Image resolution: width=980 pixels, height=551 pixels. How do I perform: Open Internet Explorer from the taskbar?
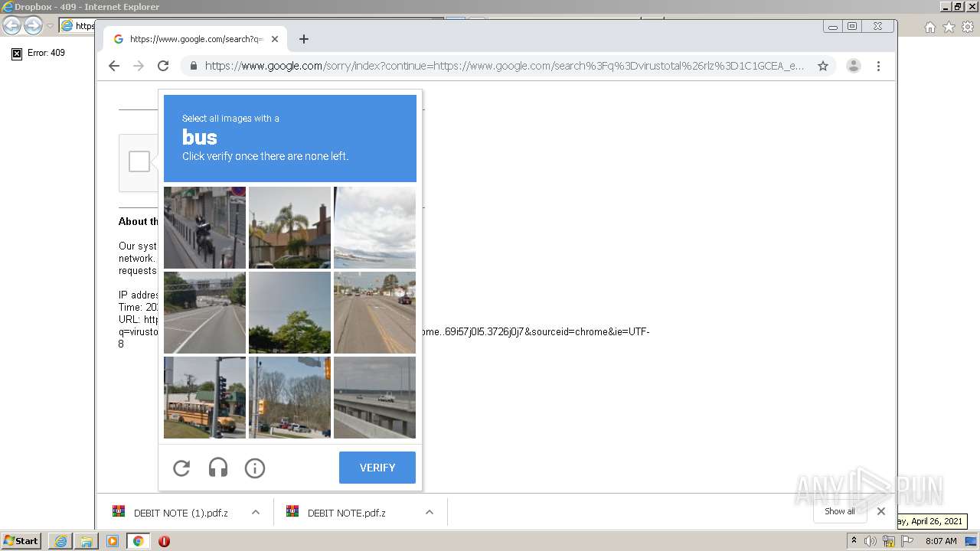[x=60, y=541]
